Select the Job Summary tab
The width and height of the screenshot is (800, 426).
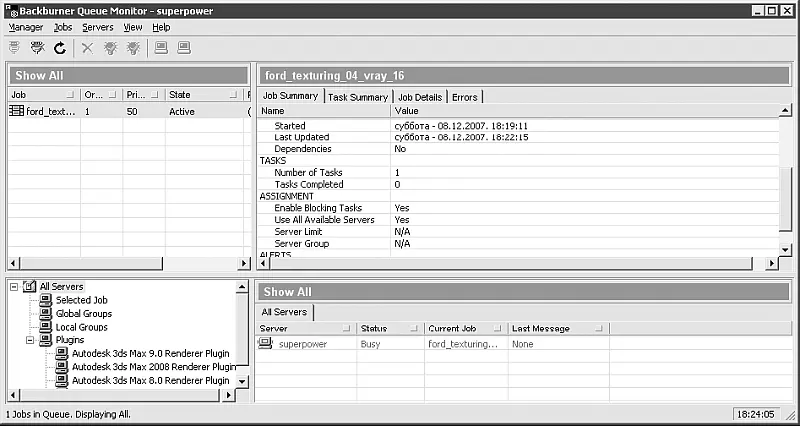pos(291,96)
